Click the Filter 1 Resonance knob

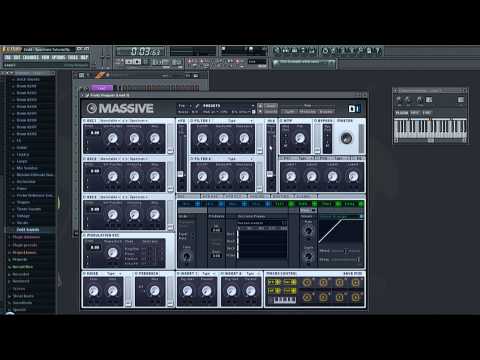(244, 138)
